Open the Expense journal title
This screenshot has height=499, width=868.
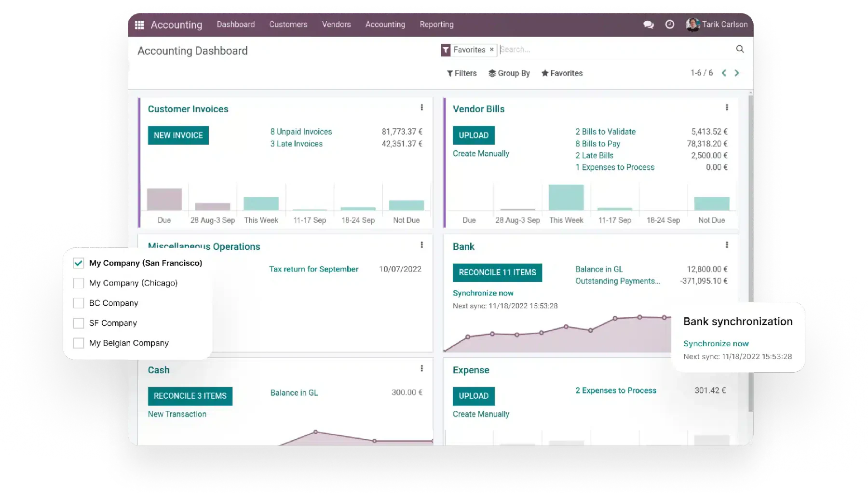pyautogui.click(x=471, y=370)
